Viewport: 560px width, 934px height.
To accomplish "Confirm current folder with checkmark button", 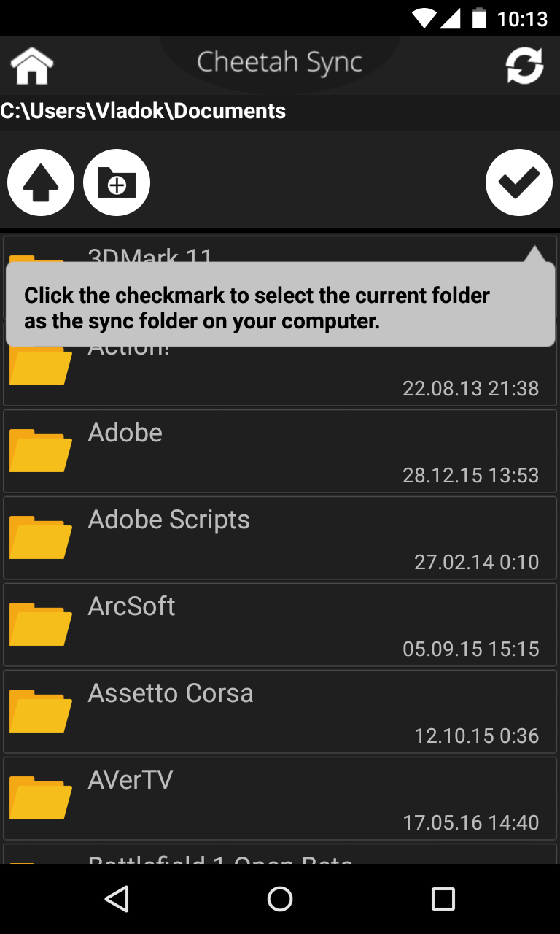I will [x=519, y=182].
